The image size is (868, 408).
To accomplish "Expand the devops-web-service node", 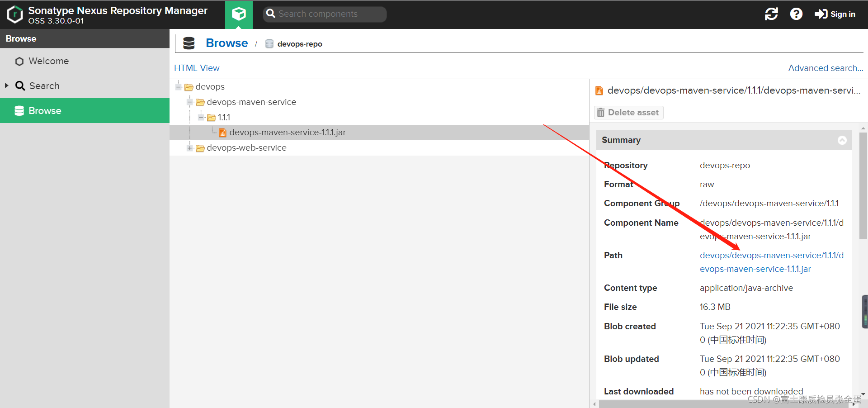I will click(x=190, y=148).
